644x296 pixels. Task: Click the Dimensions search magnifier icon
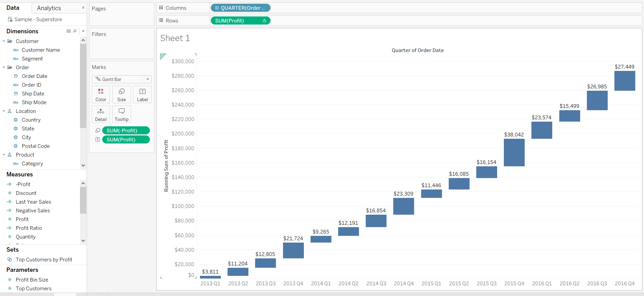(75, 31)
